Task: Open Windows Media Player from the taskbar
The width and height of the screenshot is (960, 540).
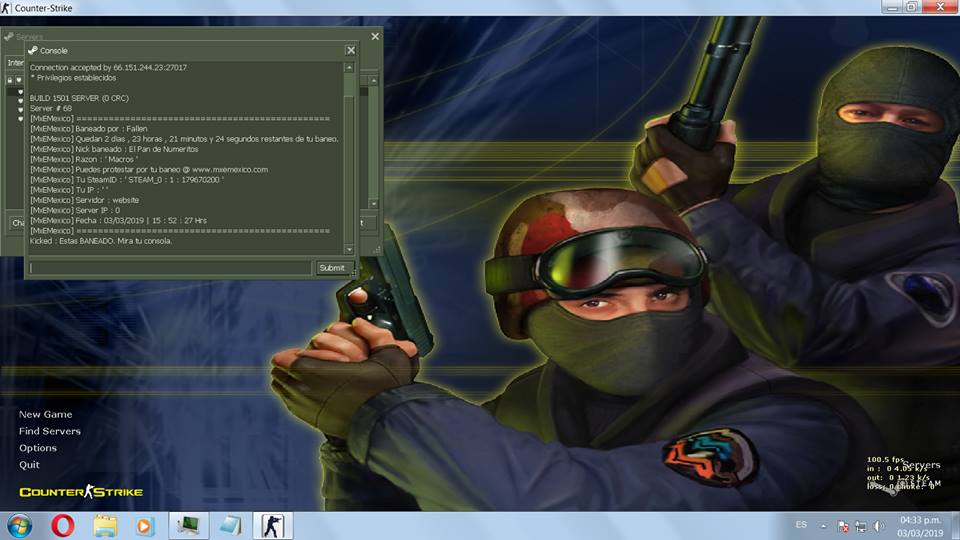Action: (x=144, y=526)
